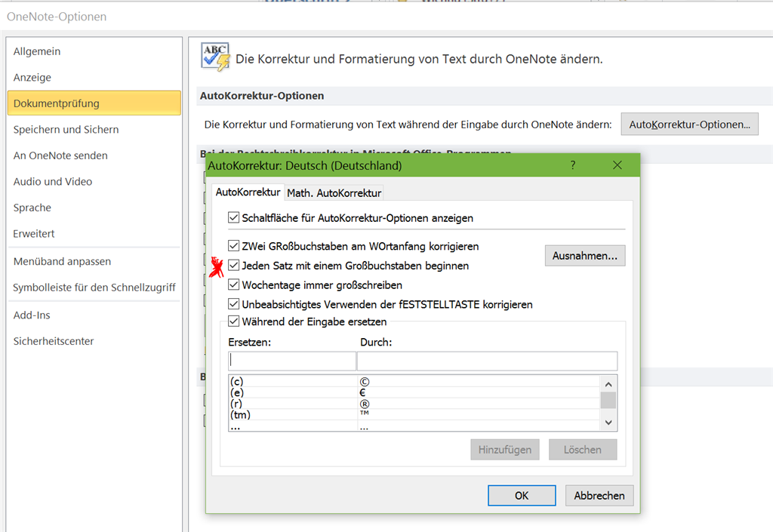Uncheck Jeden Satz mit einem Großbuchstaben beginnen
Viewport: 773px width, 532px height.
[x=234, y=266]
